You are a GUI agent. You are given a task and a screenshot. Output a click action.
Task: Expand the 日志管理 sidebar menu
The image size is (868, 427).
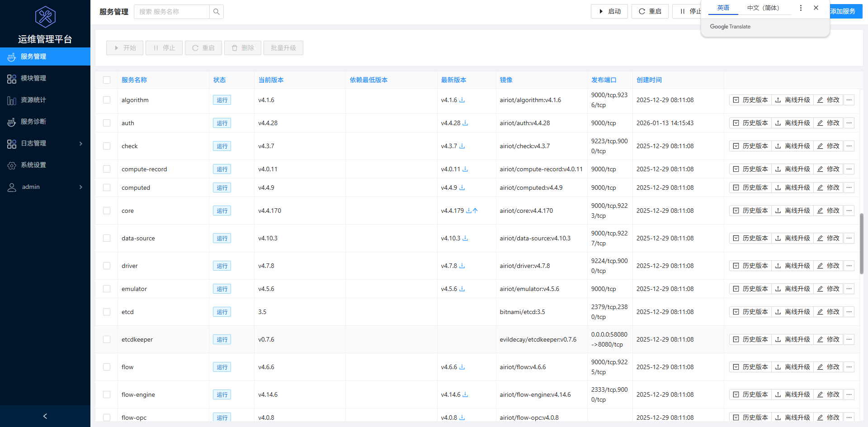click(x=45, y=143)
